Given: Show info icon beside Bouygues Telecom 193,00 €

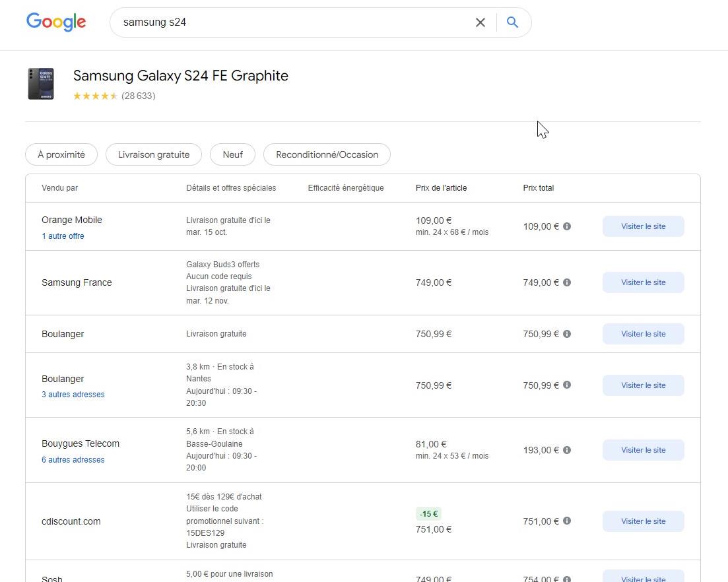Looking at the screenshot, I should (567, 450).
